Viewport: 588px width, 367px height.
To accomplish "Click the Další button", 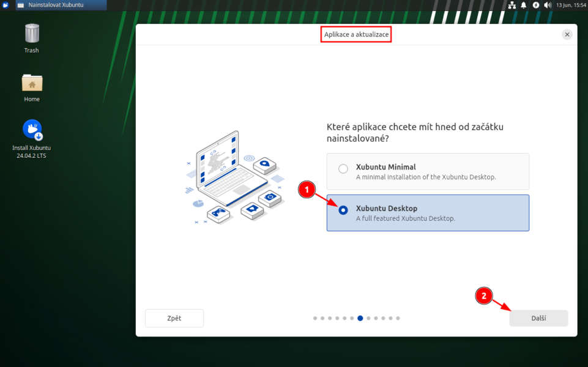I will coord(538,318).
